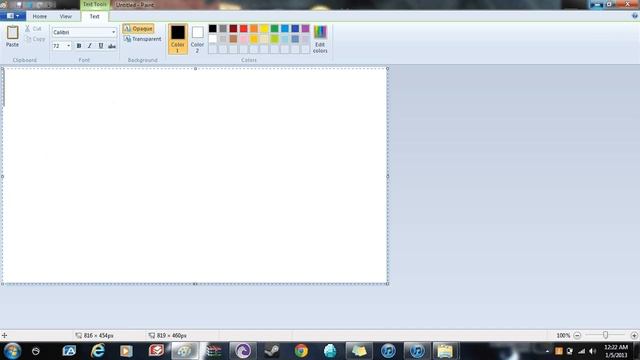
Task: Click the Paint taskbar icon
Action: pyautogui.click(x=184, y=351)
